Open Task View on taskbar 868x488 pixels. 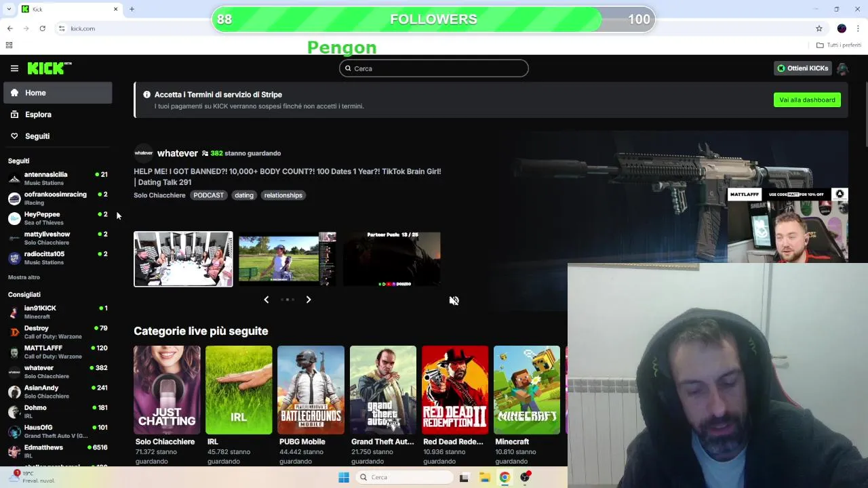click(464, 477)
